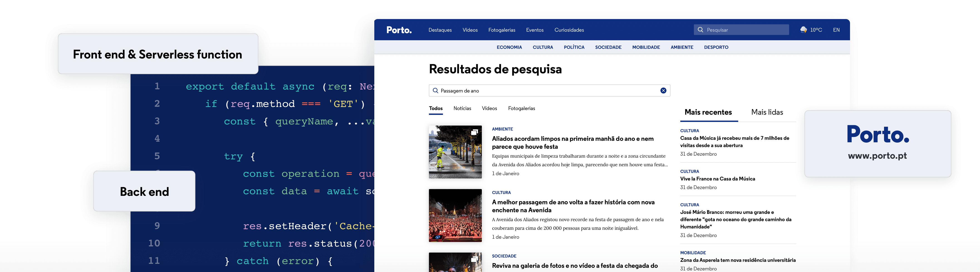The image size is (980, 272).
Task: Select the Notícias filter
Action: [x=462, y=108]
